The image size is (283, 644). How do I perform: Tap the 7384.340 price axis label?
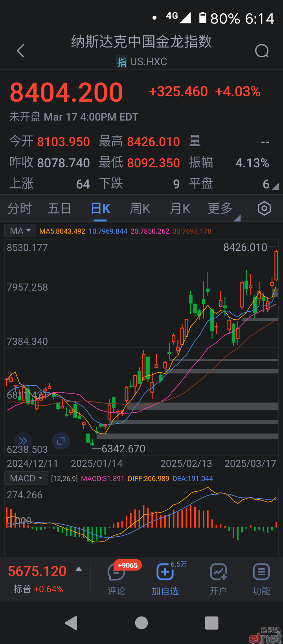click(x=27, y=342)
